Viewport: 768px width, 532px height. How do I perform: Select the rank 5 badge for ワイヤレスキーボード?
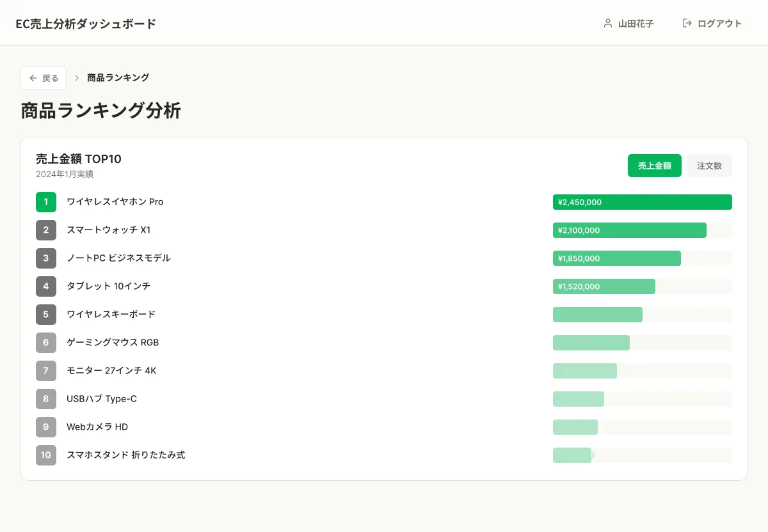[45, 315]
